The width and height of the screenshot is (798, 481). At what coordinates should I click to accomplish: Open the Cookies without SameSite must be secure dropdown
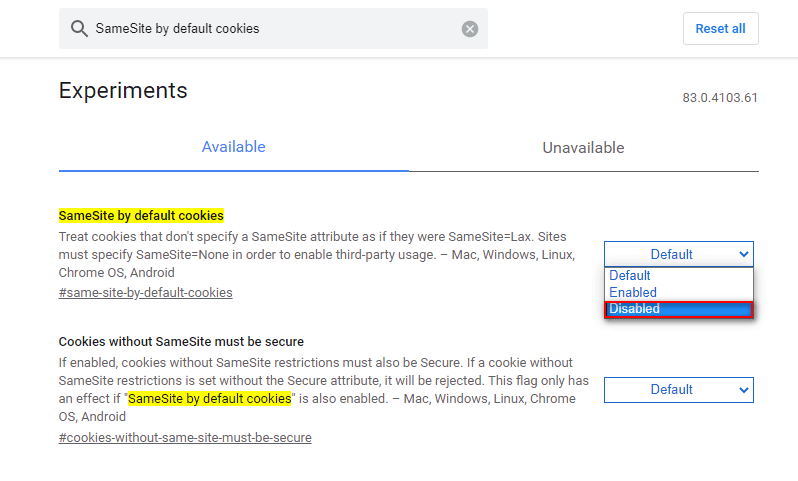678,390
